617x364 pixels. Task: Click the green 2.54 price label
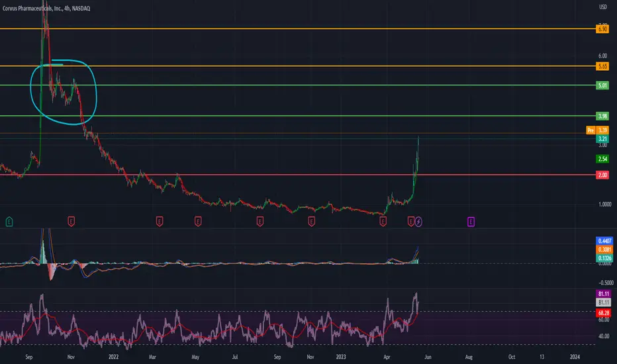602,159
